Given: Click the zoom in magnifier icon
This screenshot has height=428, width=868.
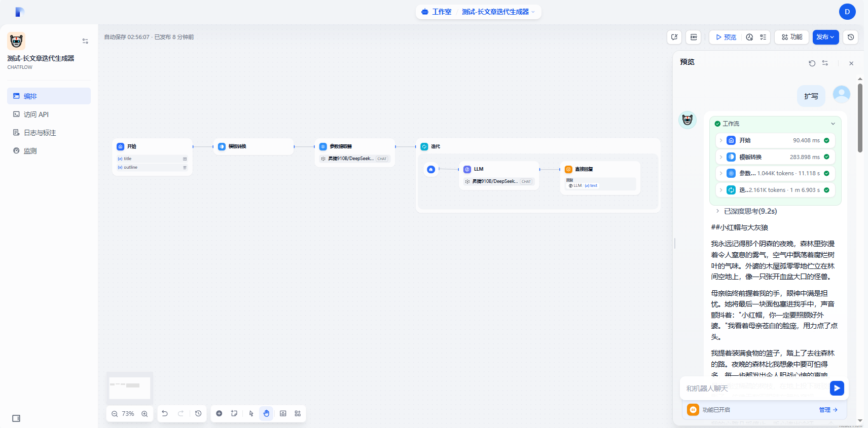Looking at the screenshot, I should pyautogui.click(x=144, y=414).
